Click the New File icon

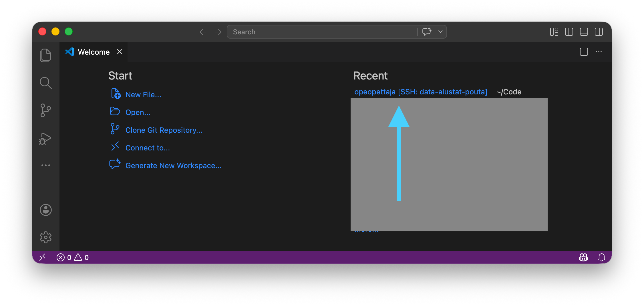click(x=116, y=94)
